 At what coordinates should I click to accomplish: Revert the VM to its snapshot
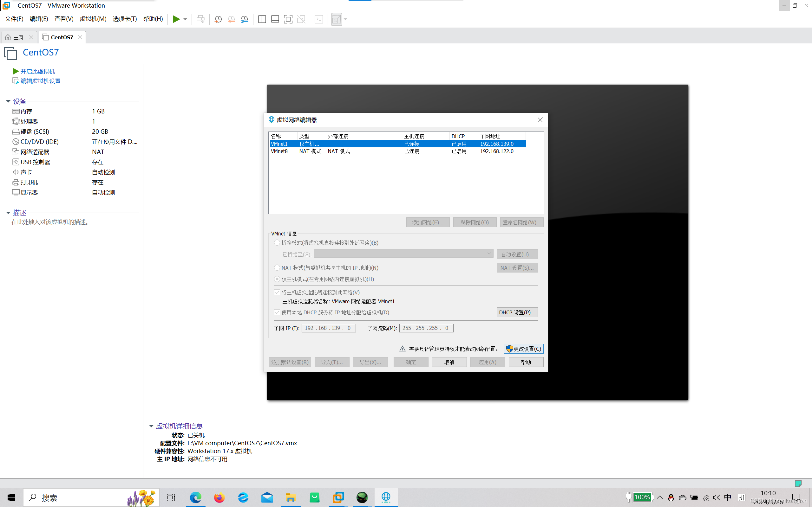click(231, 19)
